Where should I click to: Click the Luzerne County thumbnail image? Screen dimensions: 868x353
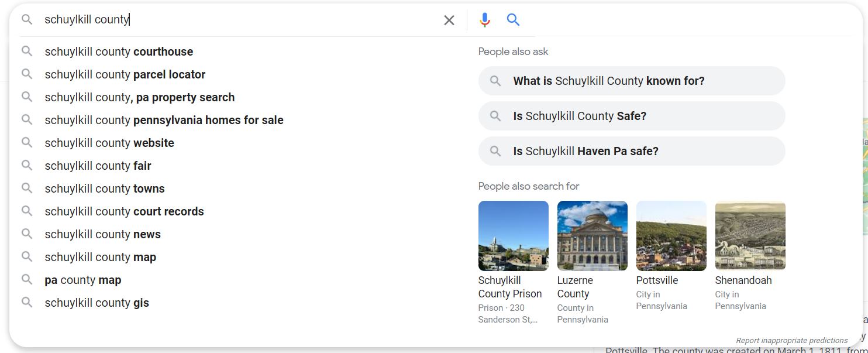[592, 235]
